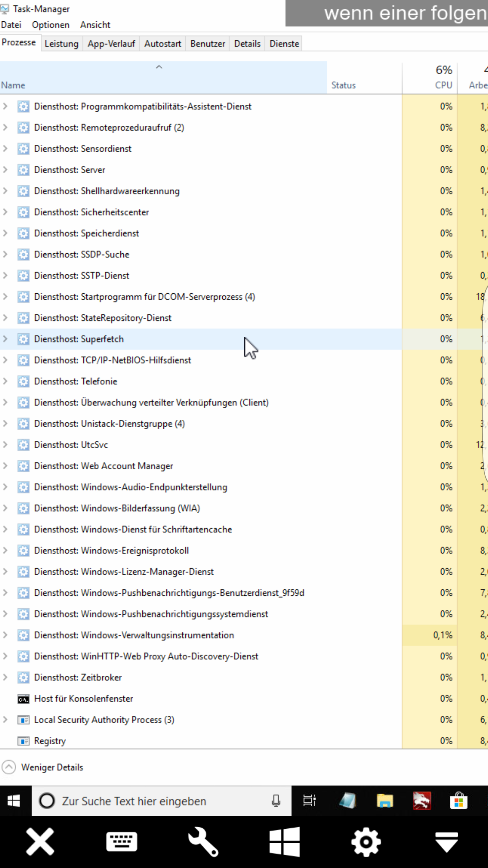Click the remote session close X icon
The height and width of the screenshot is (868, 488).
coord(40,842)
